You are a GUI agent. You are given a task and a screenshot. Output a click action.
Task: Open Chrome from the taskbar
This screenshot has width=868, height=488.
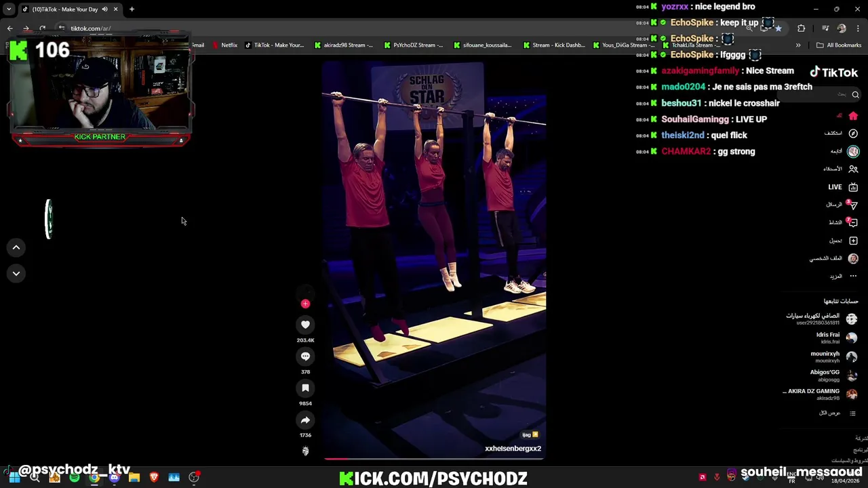pyautogui.click(x=94, y=478)
